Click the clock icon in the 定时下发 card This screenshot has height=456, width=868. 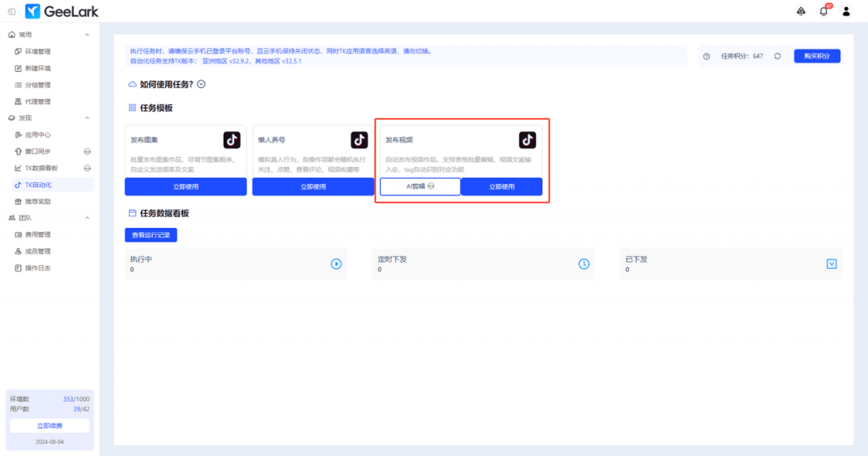tap(583, 264)
